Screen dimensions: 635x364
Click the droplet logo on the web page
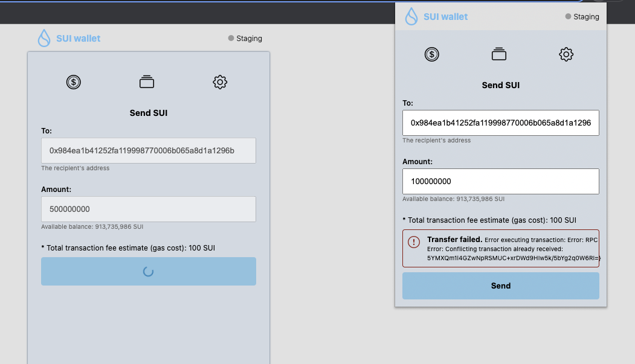(43, 37)
